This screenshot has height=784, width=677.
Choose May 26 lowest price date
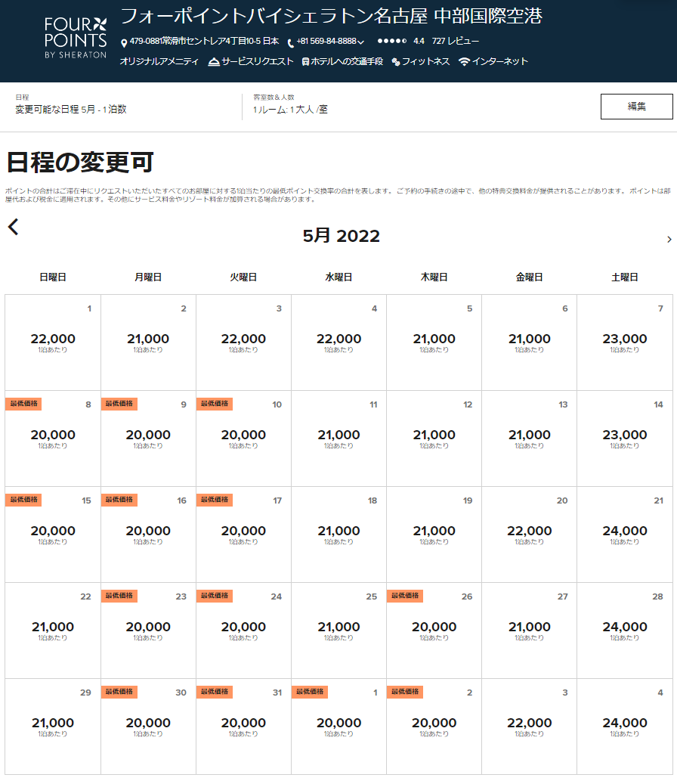[x=434, y=630]
